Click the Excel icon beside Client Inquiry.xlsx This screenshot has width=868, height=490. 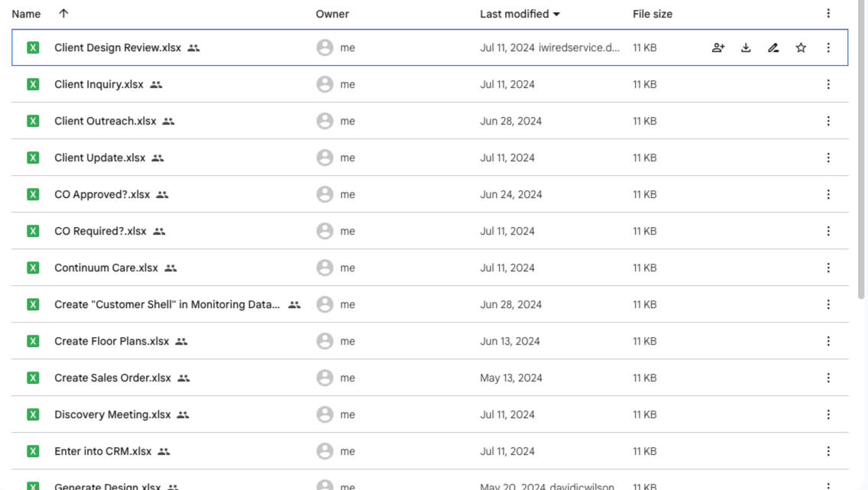(33, 84)
